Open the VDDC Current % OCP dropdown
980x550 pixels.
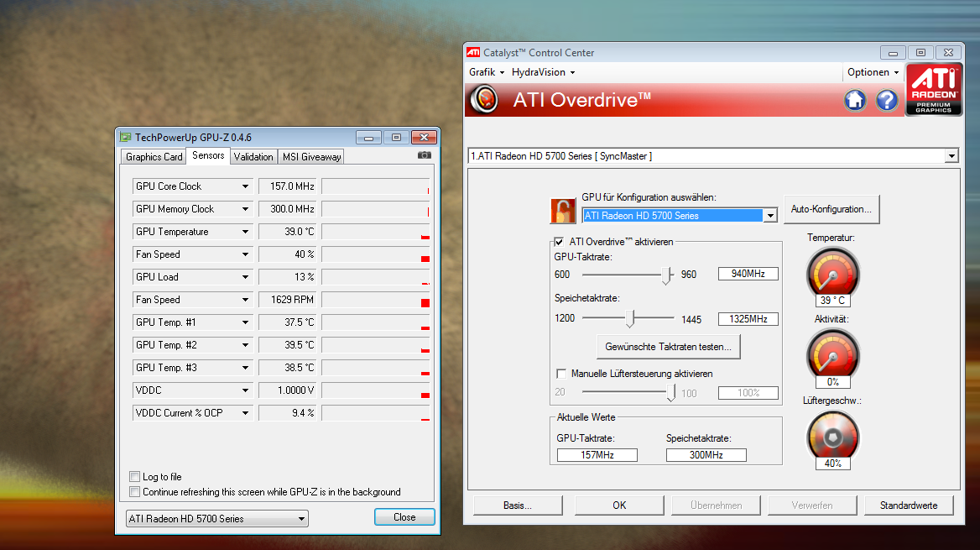[x=245, y=413]
